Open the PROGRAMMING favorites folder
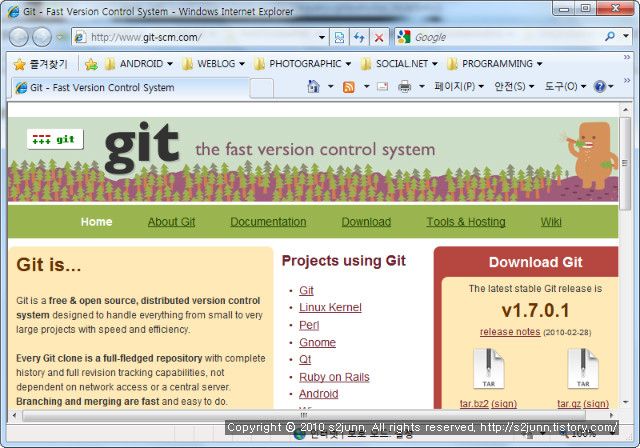The image size is (640, 448). click(494, 64)
